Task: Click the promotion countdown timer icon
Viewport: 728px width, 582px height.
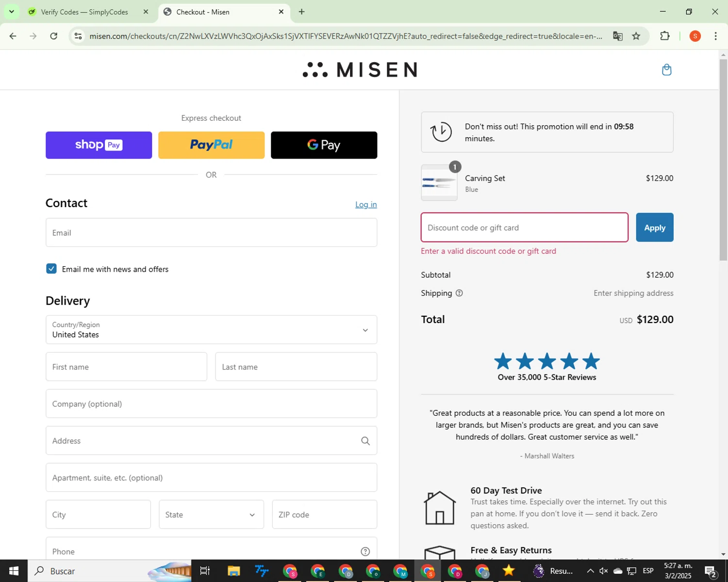Action: (441, 132)
